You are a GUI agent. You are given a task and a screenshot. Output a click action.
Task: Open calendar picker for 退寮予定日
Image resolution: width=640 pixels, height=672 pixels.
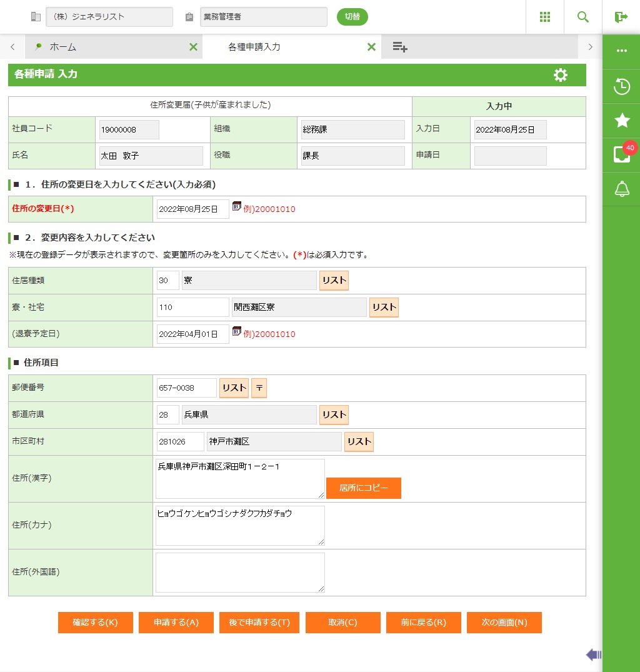236,331
